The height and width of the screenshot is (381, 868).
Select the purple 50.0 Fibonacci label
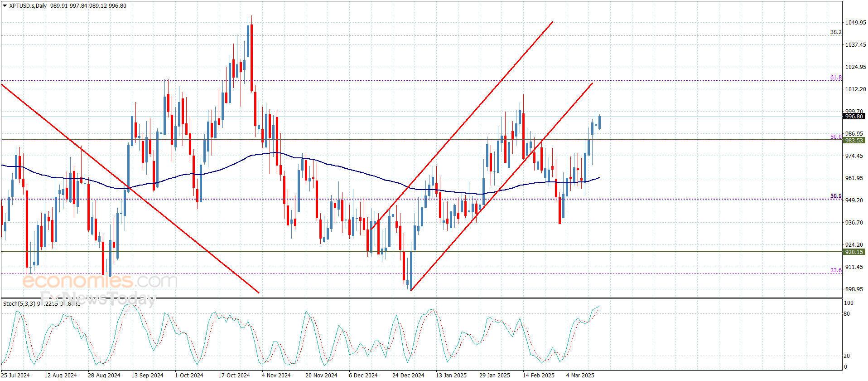click(836, 137)
